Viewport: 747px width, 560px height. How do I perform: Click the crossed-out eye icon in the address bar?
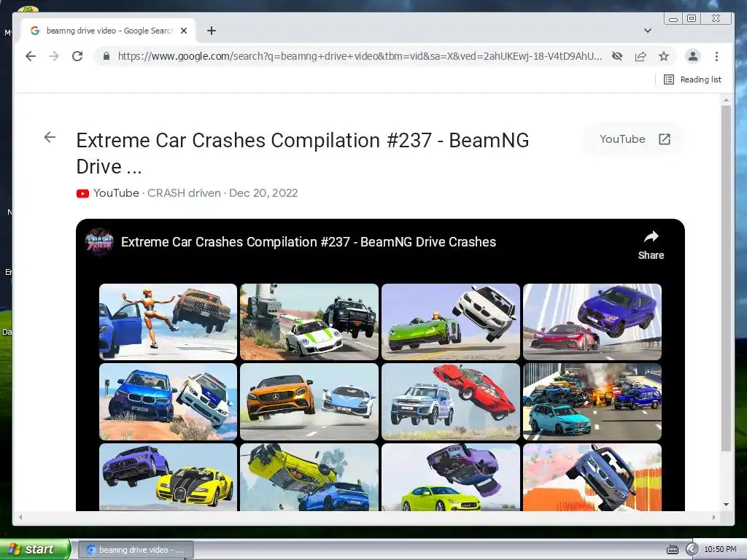pyautogui.click(x=617, y=56)
